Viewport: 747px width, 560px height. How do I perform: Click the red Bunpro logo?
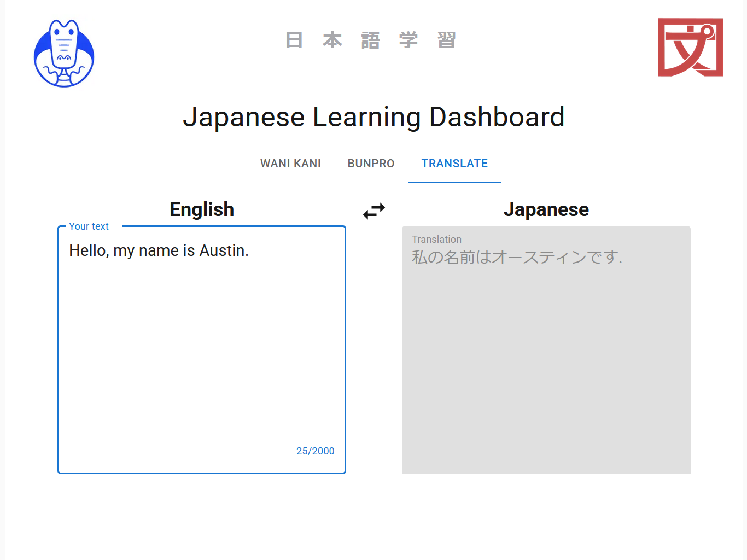[x=690, y=48]
